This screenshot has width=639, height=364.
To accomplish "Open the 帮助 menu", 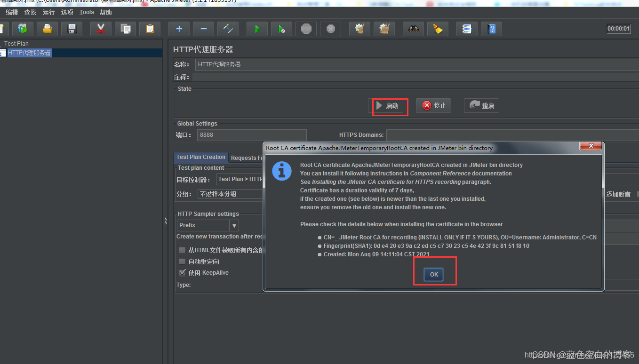I will [x=106, y=12].
